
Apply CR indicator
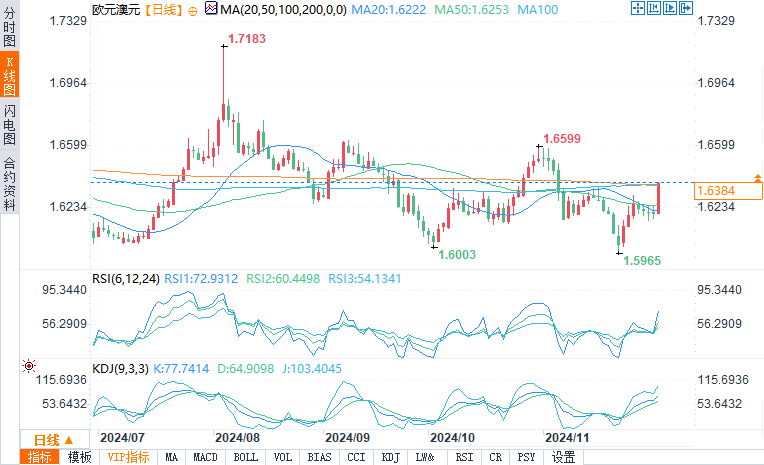tap(496, 457)
